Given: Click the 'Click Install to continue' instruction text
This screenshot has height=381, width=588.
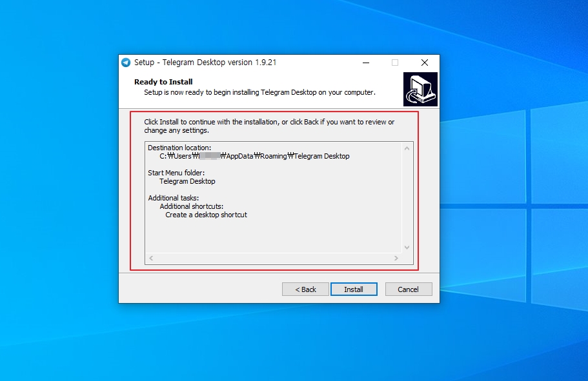Looking at the screenshot, I should click(269, 126).
